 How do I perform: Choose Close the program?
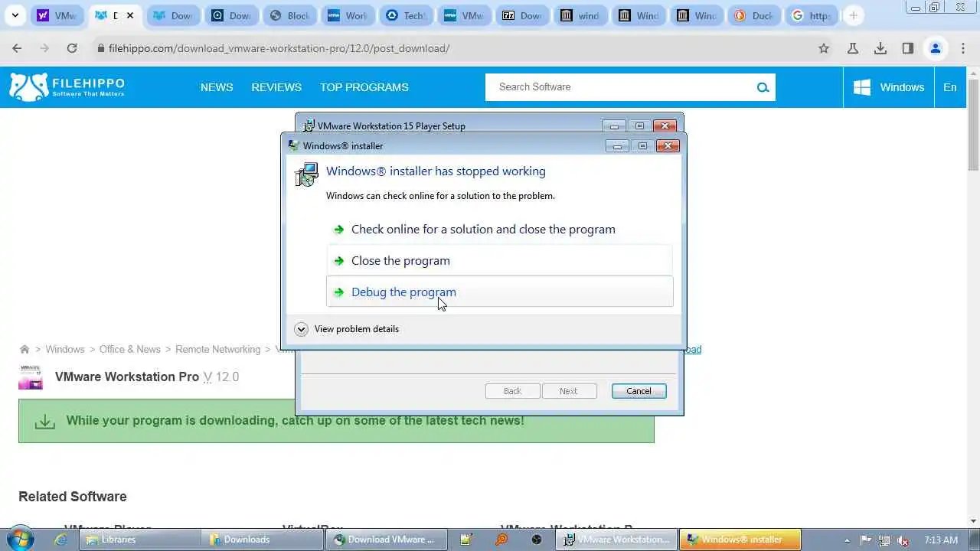coord(499,261)
